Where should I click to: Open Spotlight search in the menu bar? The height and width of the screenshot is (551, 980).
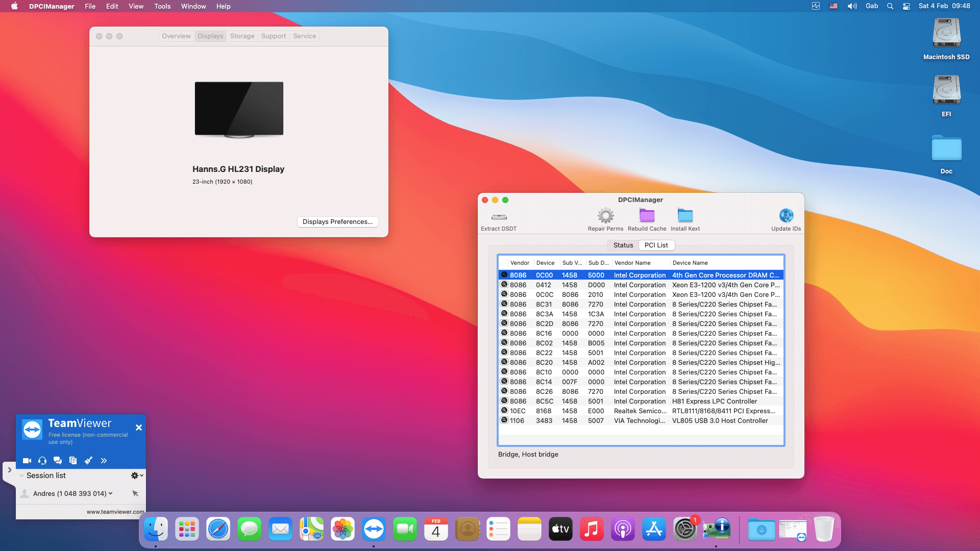coord(890,6)
